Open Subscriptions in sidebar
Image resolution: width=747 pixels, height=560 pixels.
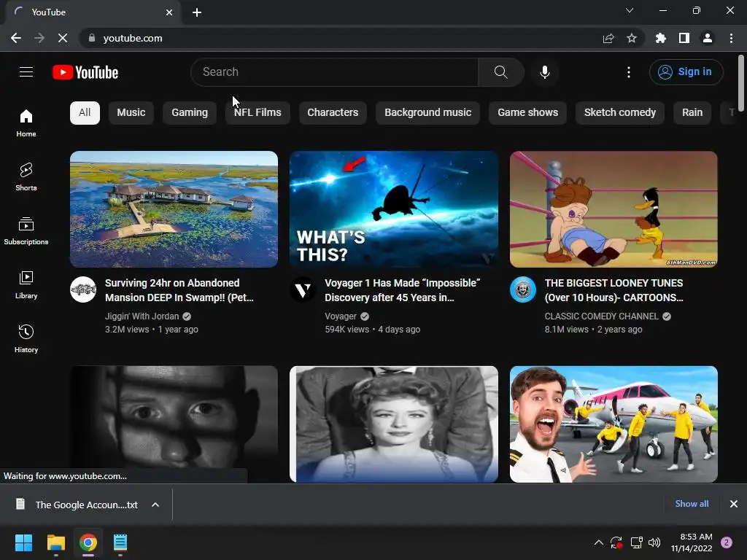click(x=26, y=230)
